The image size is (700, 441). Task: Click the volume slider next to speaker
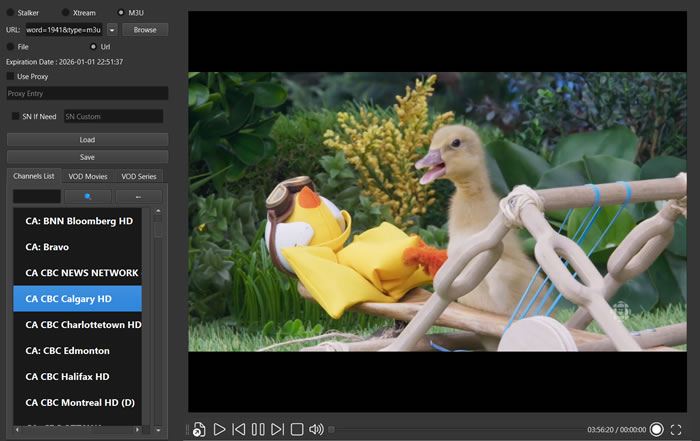tap(332, 429)
